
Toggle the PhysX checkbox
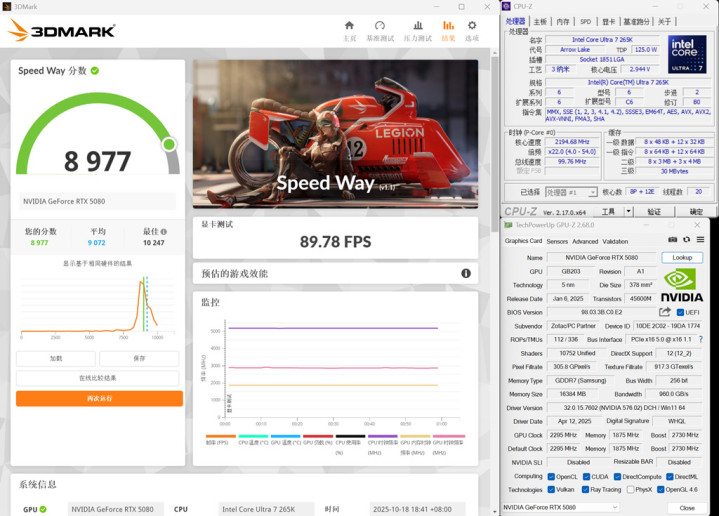click(630, 490)
